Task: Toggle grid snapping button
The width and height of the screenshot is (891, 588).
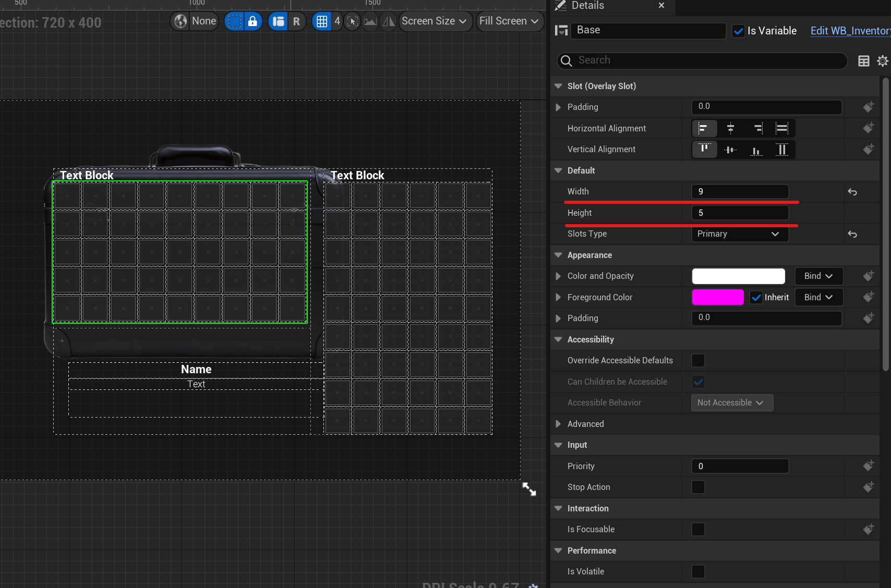Action: [322, 21]
